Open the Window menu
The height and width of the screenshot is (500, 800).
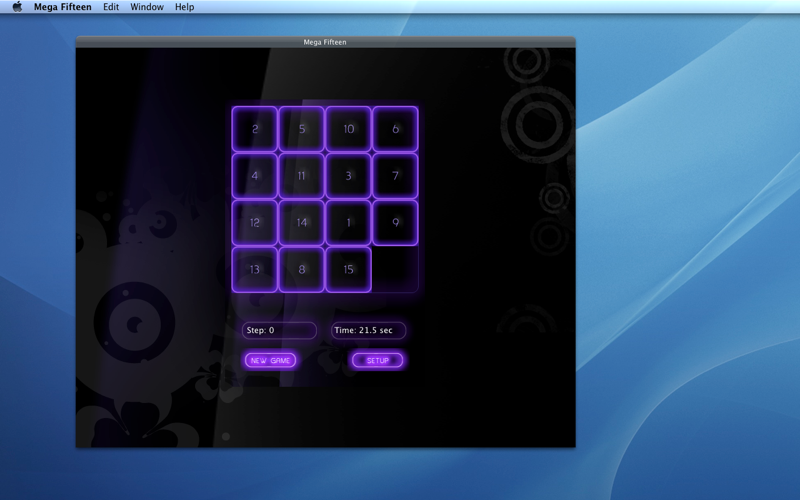pyautogui.click(x=147, y=7)
